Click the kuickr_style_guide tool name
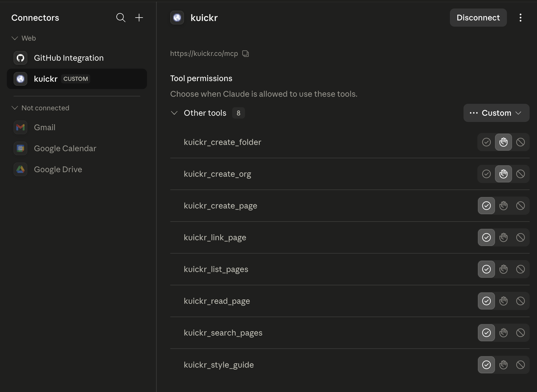Image resolution: width=537 pixels, height=392 pixels. 219,365
